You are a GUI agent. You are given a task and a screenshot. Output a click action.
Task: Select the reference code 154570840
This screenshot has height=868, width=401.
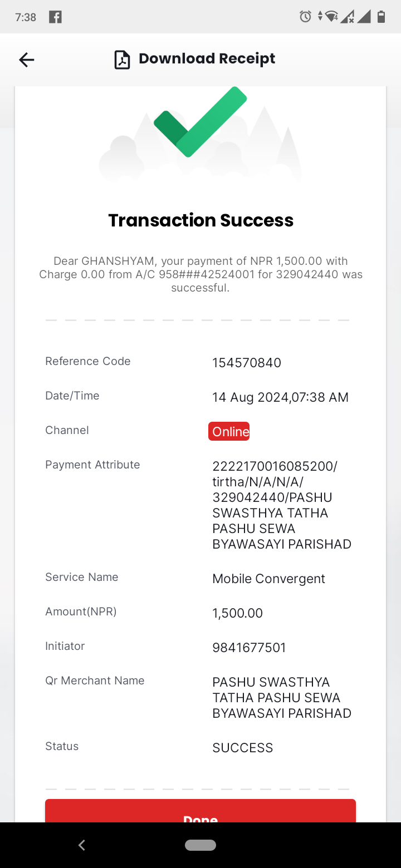pos(247,363)
